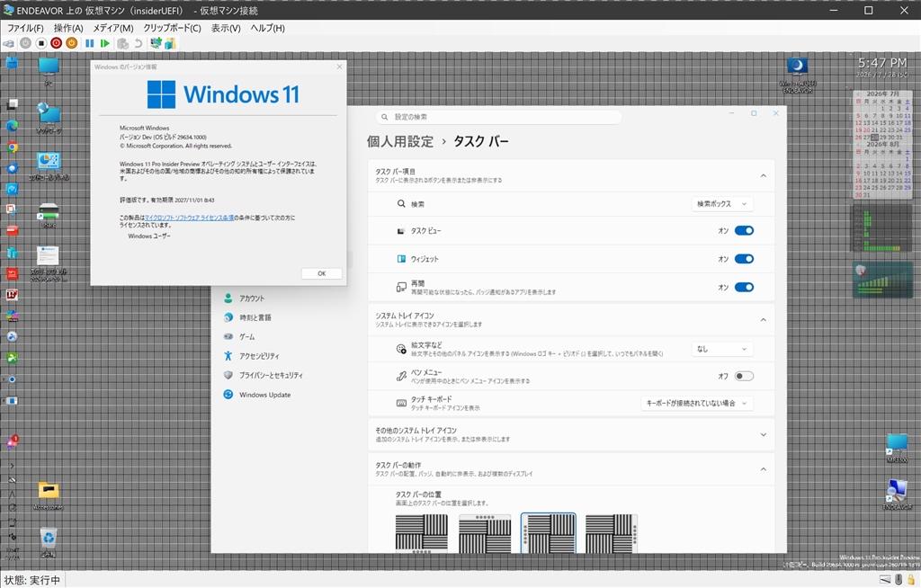The height and width of the screenshot is (588, 921).
Task: Close the Windows version info dialog
Action: [x=339, y=67]
